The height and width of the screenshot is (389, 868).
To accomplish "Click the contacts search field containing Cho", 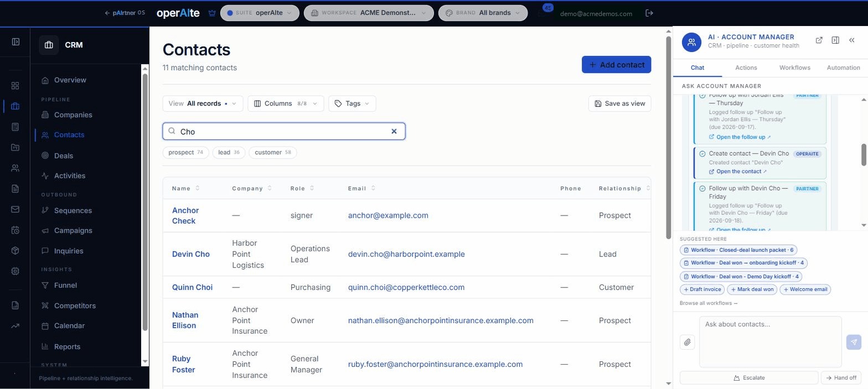I will (284, 131).
